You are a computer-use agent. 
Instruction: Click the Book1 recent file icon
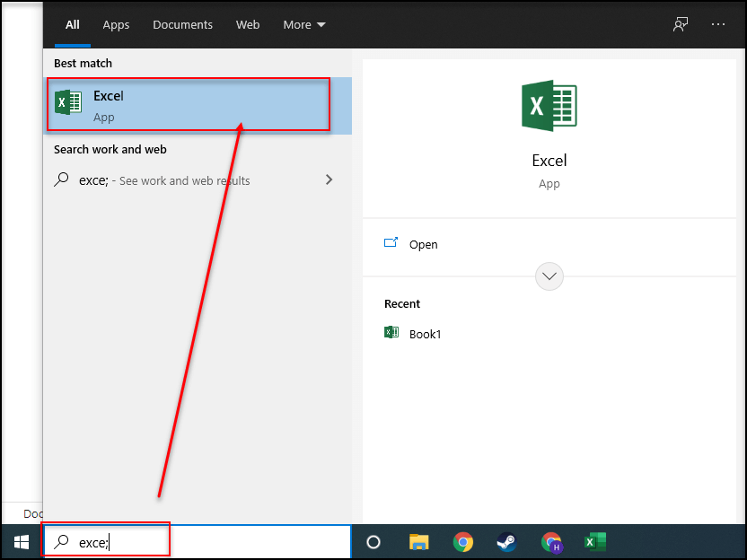point(391,332)
